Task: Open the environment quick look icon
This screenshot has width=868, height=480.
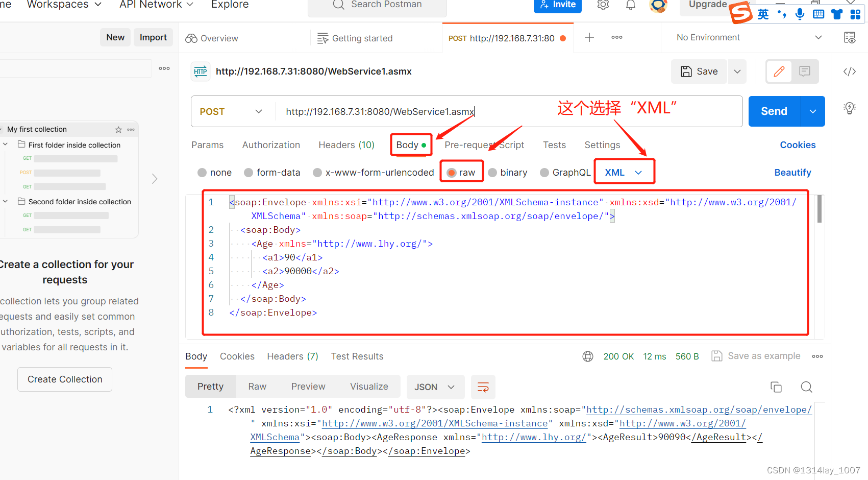Action: click(x=850, y=37)
